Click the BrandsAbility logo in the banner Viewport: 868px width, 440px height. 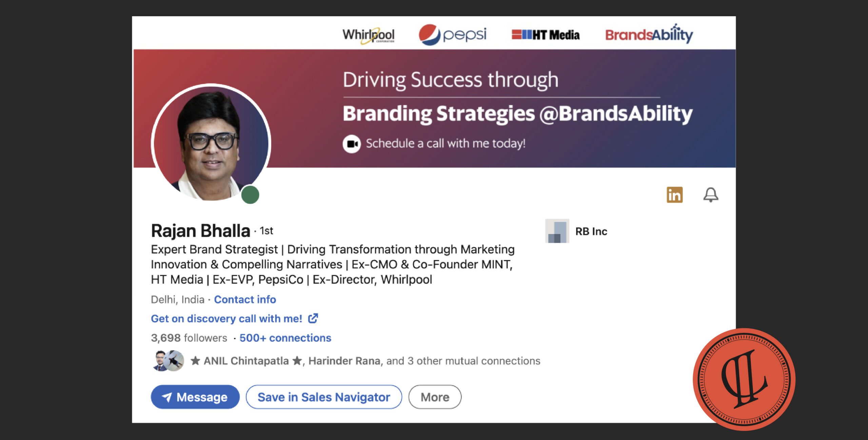pos(649,35)
